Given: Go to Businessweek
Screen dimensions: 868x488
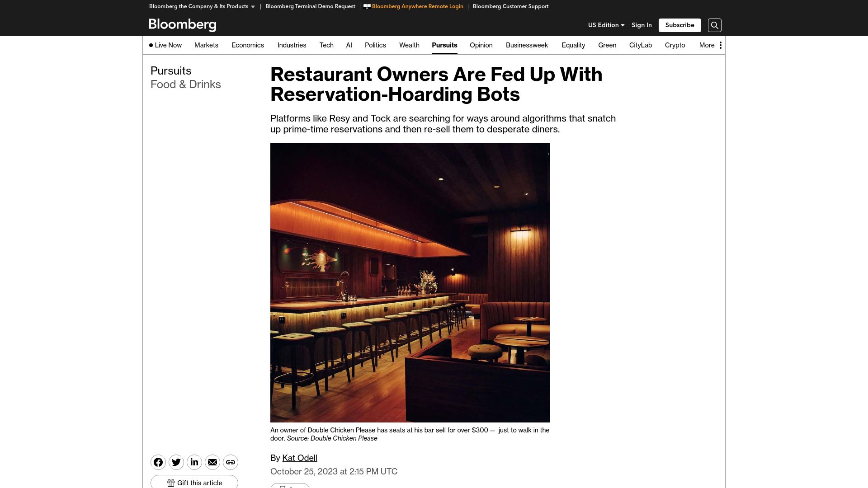Looking at the screenshot, I should (527, 45).
